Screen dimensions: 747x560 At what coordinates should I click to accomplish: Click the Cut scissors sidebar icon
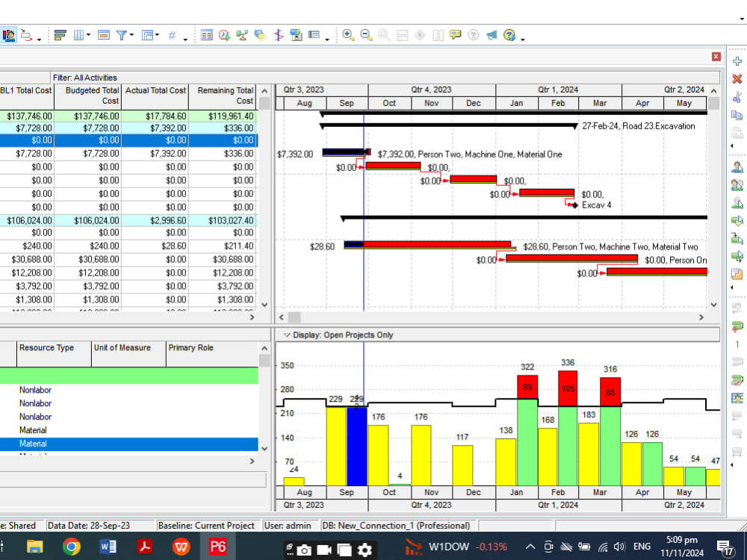[x=737, y=97]
